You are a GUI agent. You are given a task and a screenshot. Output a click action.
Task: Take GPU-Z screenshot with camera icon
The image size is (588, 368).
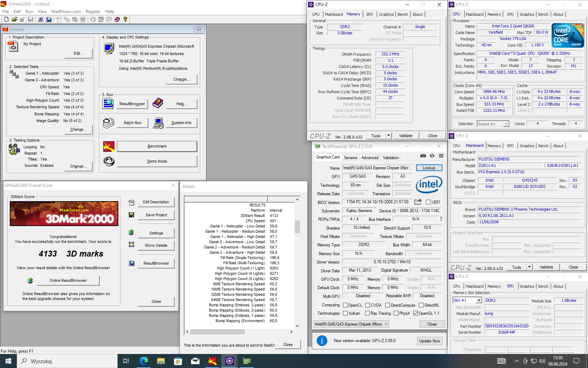point(423,156)
